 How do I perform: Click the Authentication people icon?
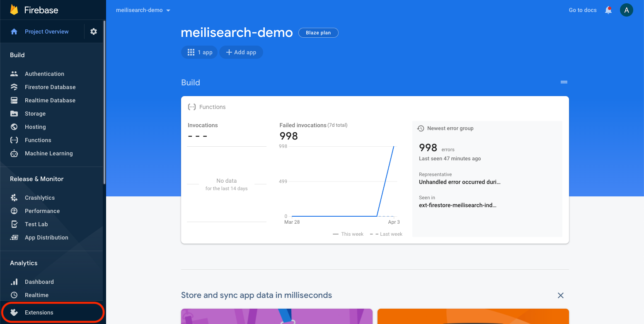pyautogui.click(x=14, y=74)
